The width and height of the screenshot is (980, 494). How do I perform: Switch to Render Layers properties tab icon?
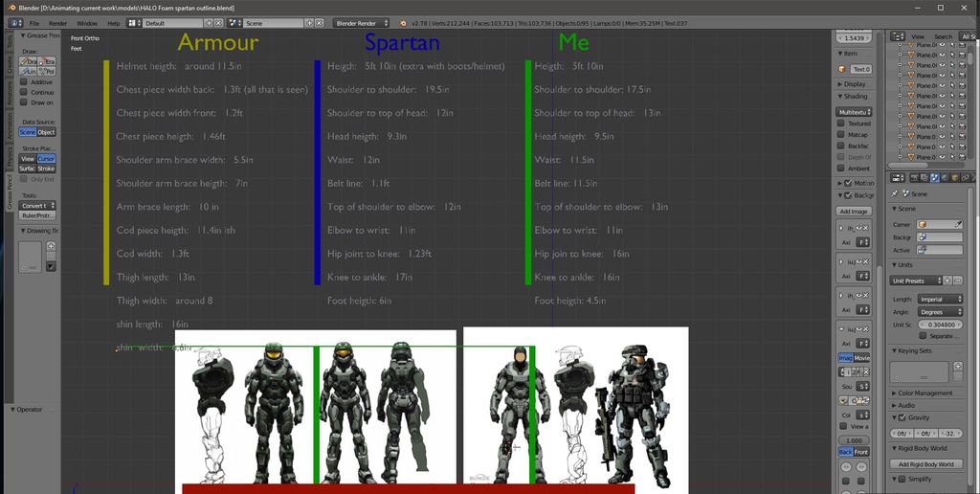pyautogui.click(x=925, y=178)
